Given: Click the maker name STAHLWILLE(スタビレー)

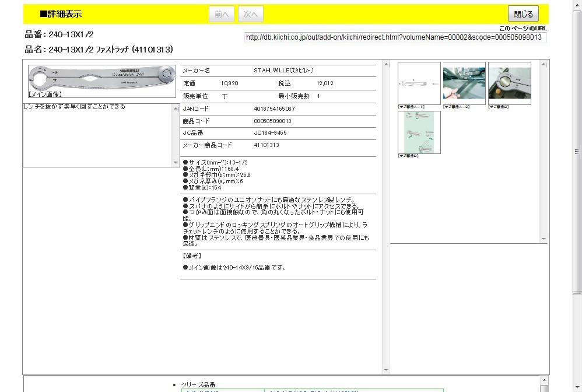Looking at the screenshot, I should [283, 71].
